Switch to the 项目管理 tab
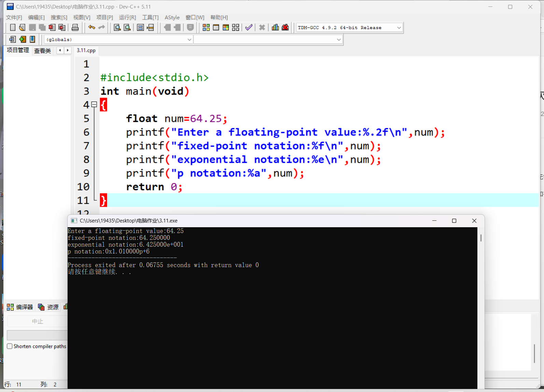 18,50
